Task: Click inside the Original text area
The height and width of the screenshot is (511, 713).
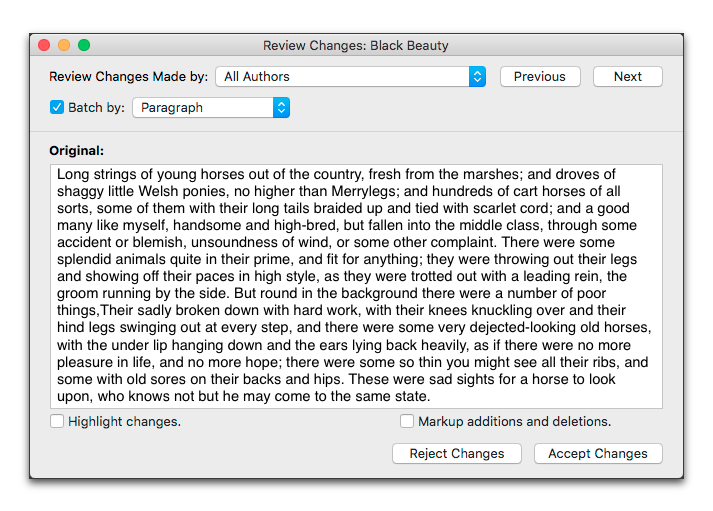Action: 356,286
